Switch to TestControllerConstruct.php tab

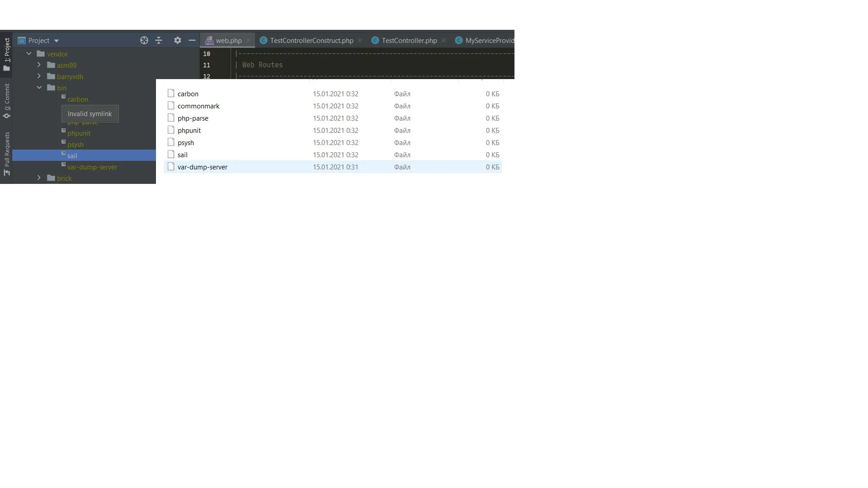pyautogui.click(x=311, y=41)
